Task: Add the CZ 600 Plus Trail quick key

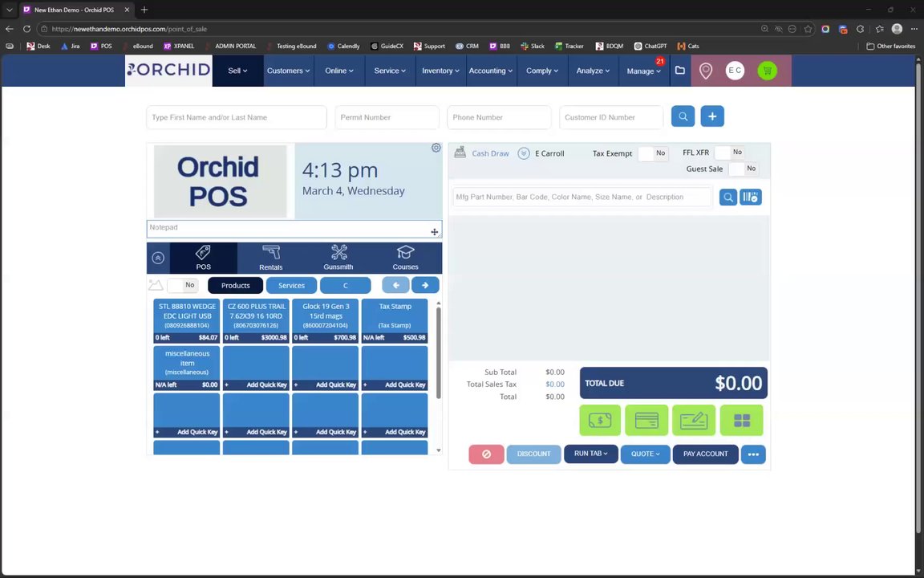Action: click(257, 321)
